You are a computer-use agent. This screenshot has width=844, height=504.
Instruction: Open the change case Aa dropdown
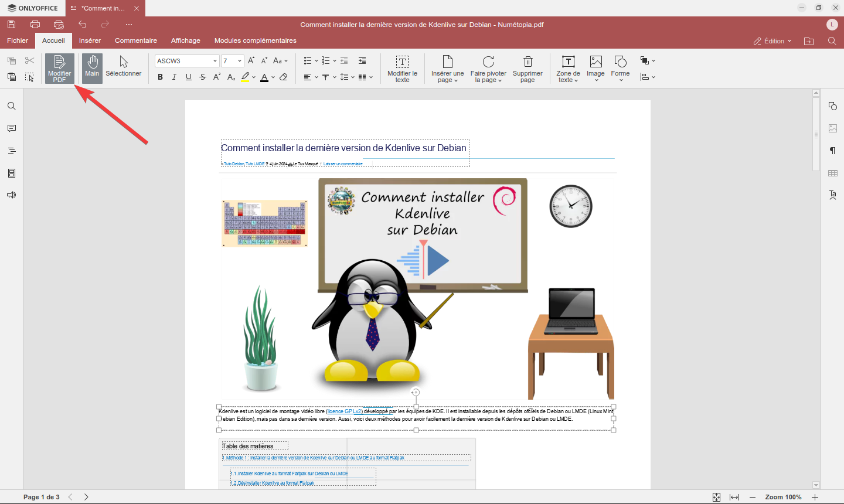(280, 60)
